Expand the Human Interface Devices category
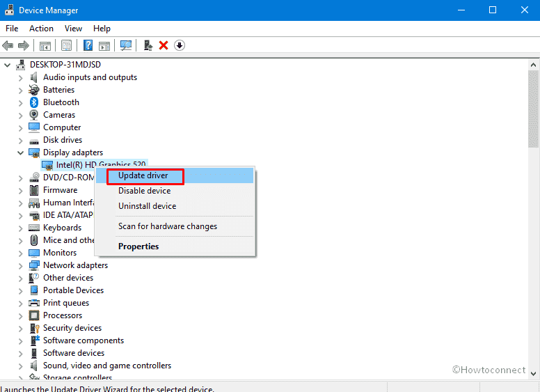The height and width of the screenshot is (392, 540). (20, 203)
